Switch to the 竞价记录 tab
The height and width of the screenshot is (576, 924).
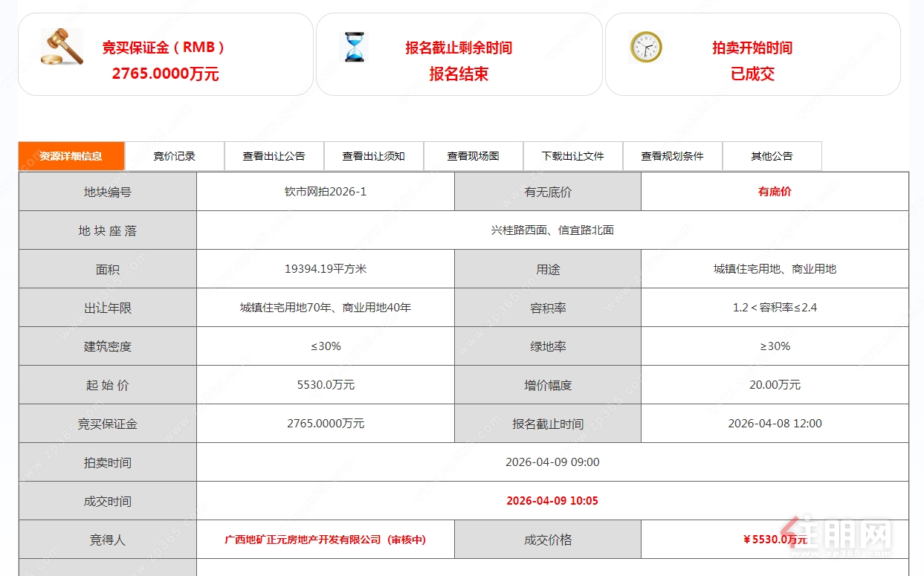(174, 156)
